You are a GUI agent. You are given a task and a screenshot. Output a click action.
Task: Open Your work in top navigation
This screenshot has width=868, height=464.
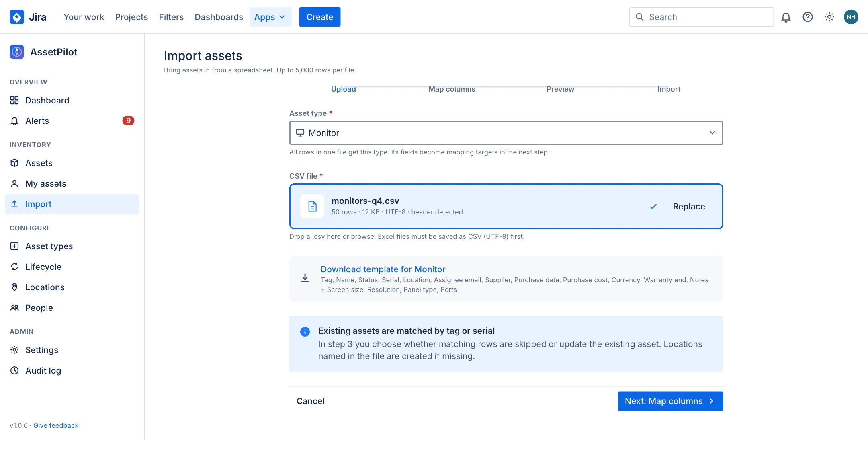coord(84,17)
